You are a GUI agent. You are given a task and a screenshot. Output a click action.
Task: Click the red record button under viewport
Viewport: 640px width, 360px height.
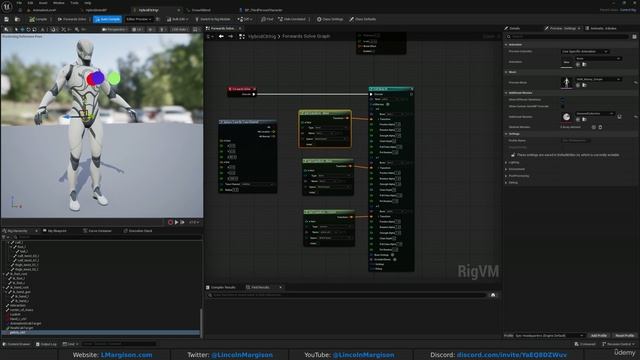click(171, 222)
